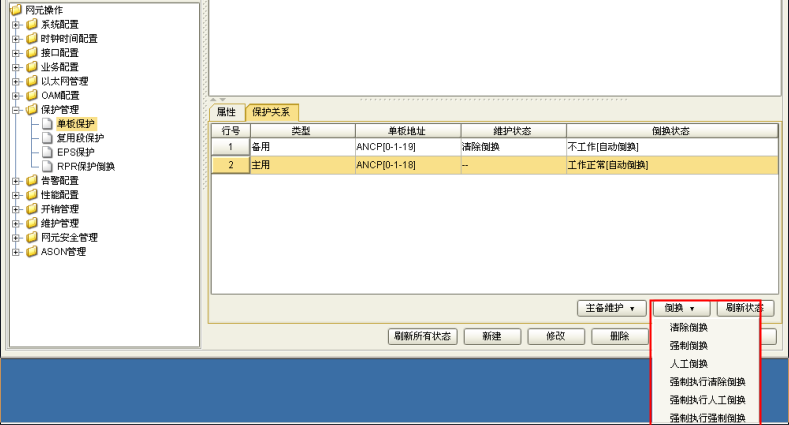Select 强制执行清除倒换 menu entry
Viewport: 789px width, 425px height.
(706, 381)
